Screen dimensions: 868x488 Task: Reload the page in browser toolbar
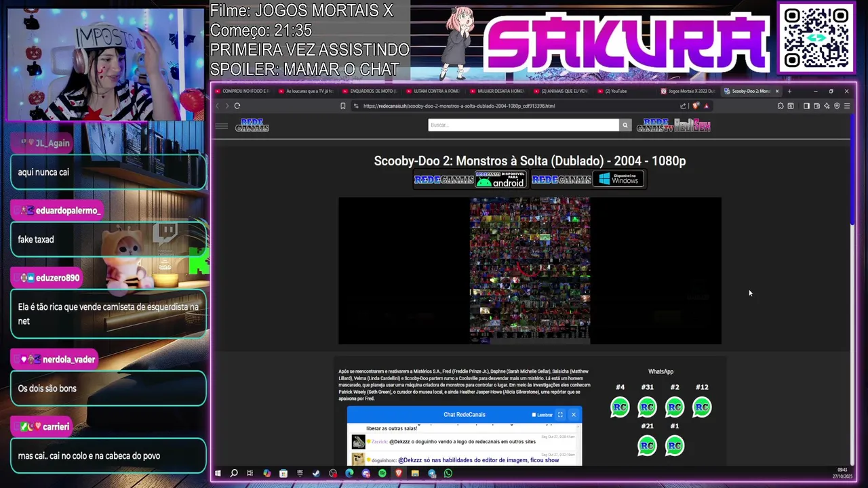click(x=237, y=106)
